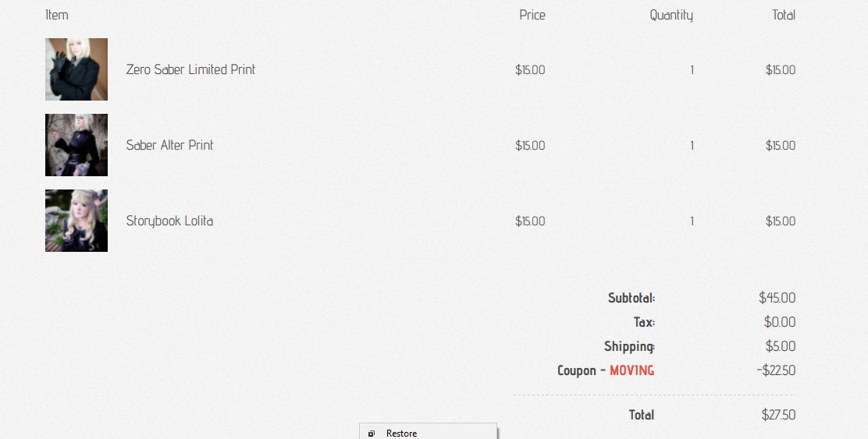
Task: Select the Quantity column header
Action: point(671,15)
